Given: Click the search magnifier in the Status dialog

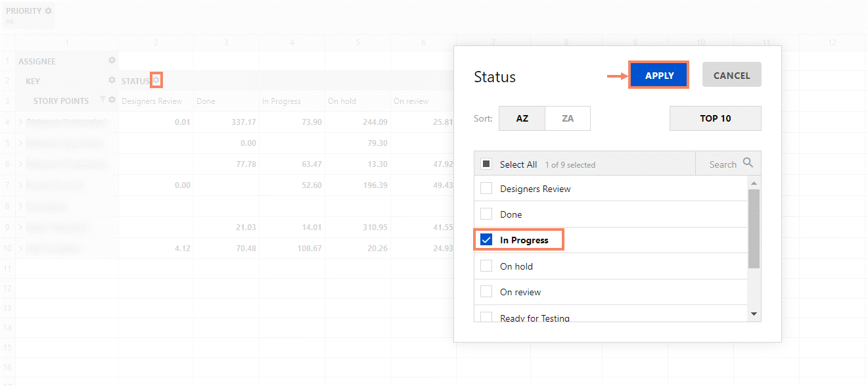Looking at the screenshot, I should [x=749, y=163].
